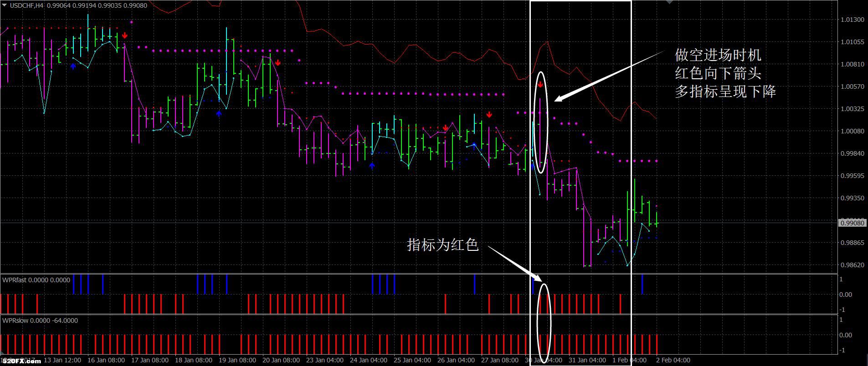Click price level 0.99350 on the axis
This screenshot has height=366, width=868.
(x=853, y=198)
